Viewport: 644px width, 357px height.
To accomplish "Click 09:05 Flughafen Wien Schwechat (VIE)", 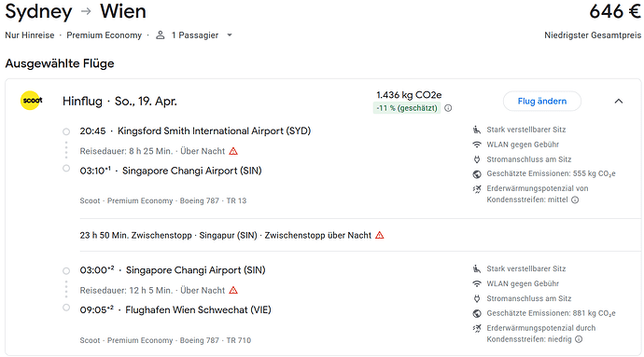I will click(175, 309).
